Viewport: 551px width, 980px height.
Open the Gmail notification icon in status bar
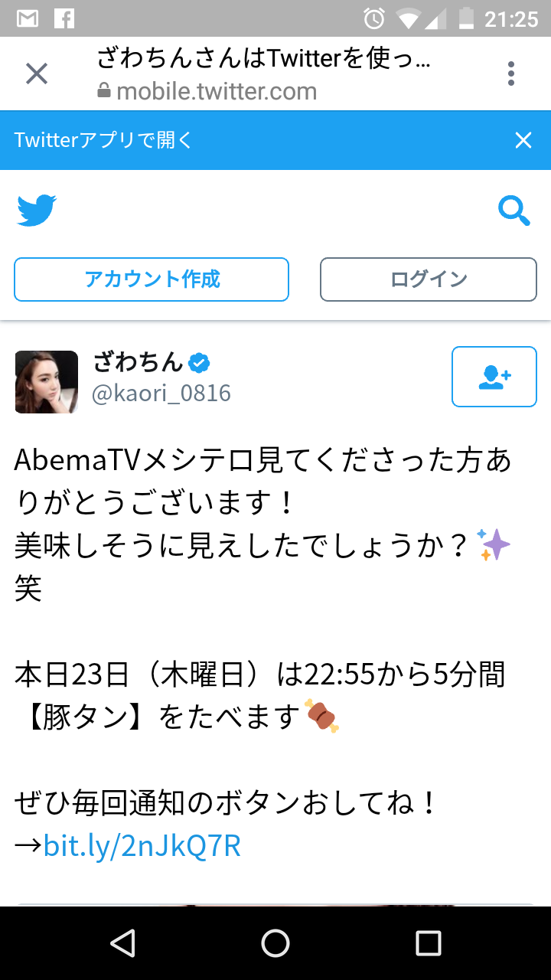tap(28, 18)
